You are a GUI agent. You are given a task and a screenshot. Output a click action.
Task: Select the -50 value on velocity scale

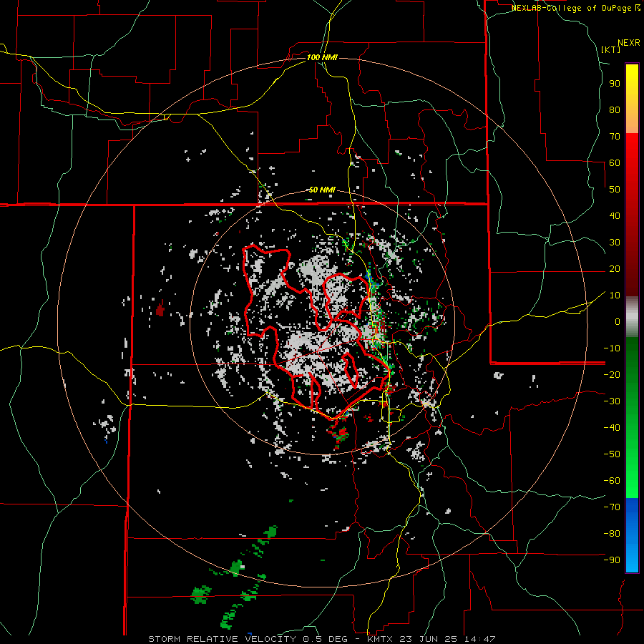tap(612, 454)
